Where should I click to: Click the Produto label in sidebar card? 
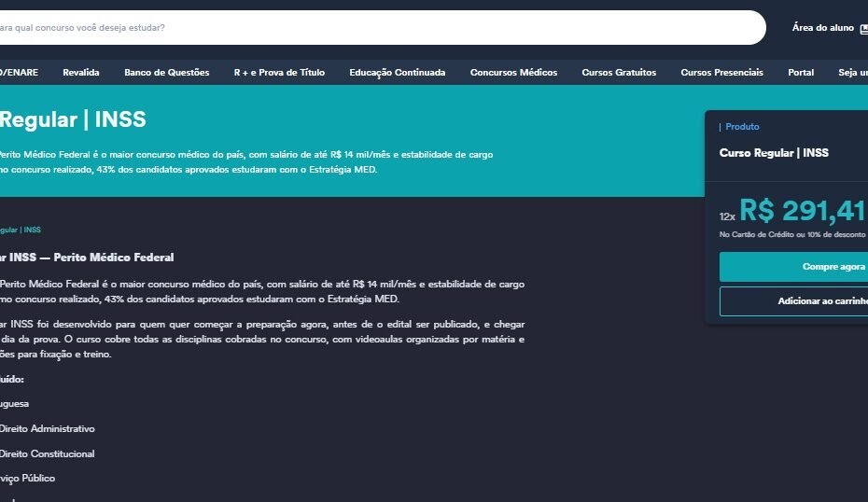[742, 127]
